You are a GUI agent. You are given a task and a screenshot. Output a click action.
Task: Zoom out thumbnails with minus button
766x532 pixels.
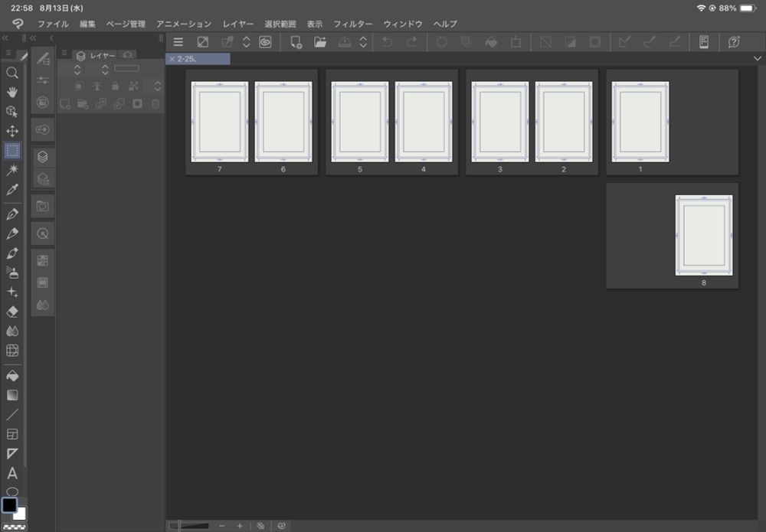click(x=222, y=526)
